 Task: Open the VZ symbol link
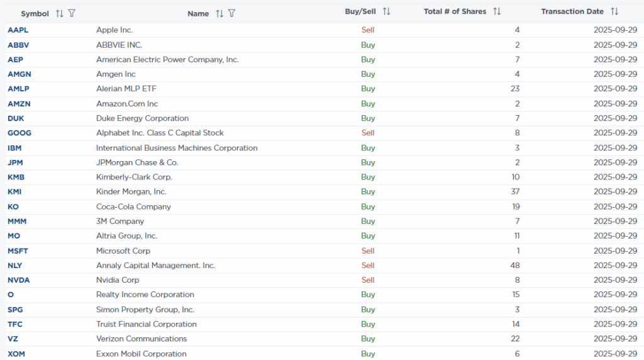pos(13,339)
